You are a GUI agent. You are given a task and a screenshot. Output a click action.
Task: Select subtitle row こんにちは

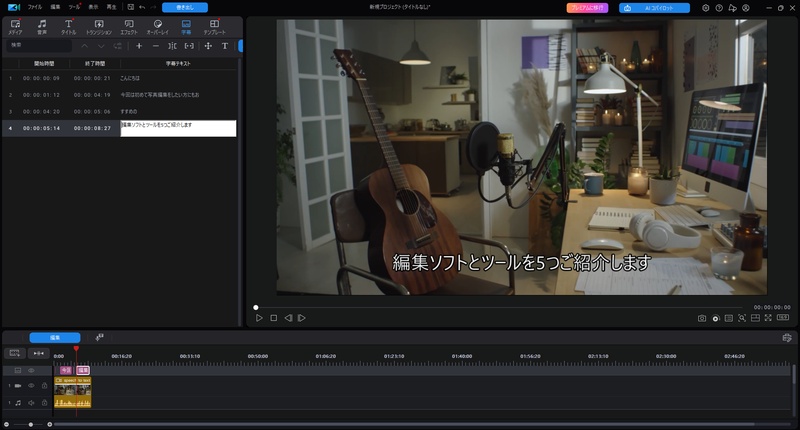[x=119, y=78]
